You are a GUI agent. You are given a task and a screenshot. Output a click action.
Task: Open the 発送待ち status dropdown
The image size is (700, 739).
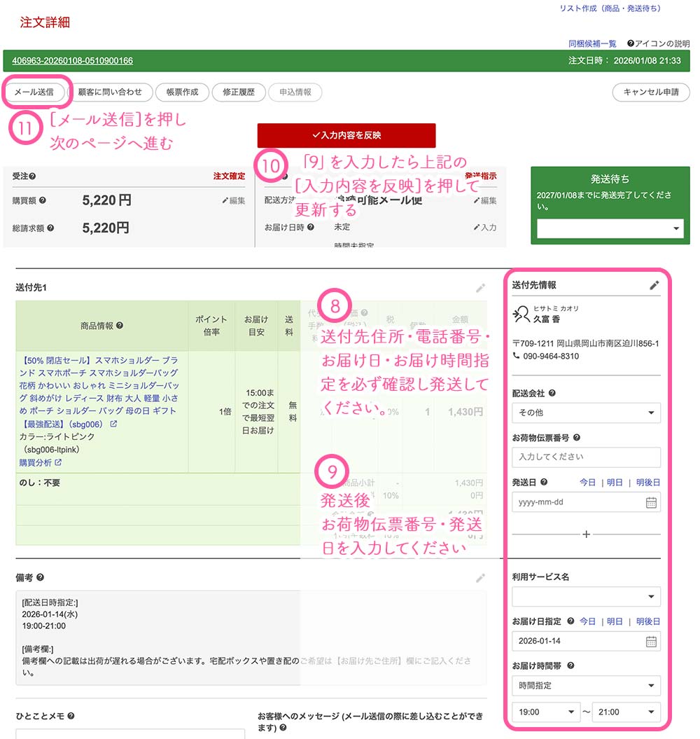tap(610, 228)
